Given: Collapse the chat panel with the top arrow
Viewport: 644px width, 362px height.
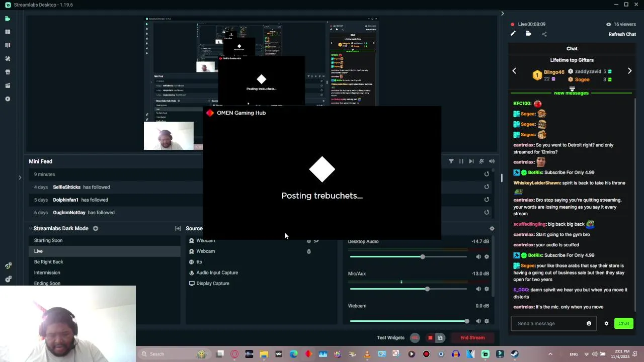Looking at the screenshot, I should click(502, 14).
